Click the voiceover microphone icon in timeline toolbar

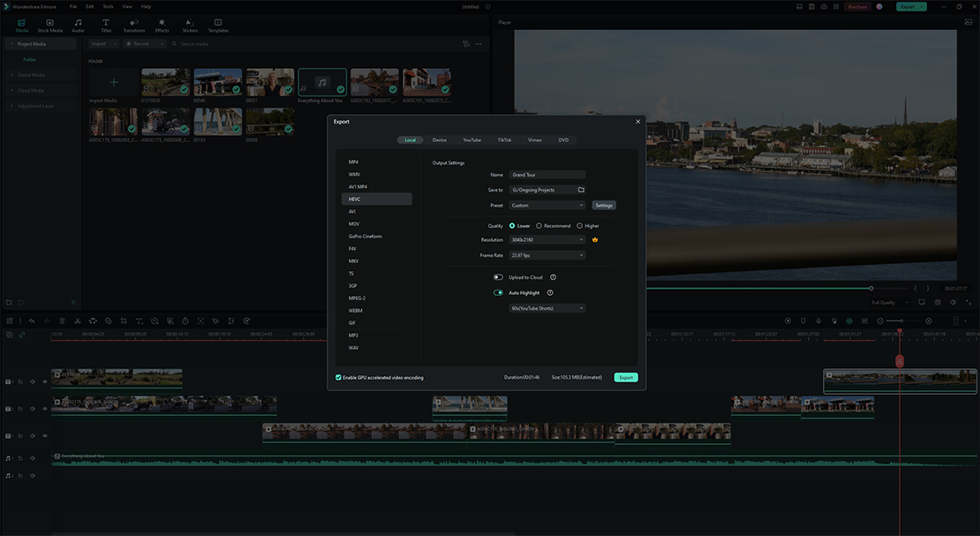pos(818,321)
